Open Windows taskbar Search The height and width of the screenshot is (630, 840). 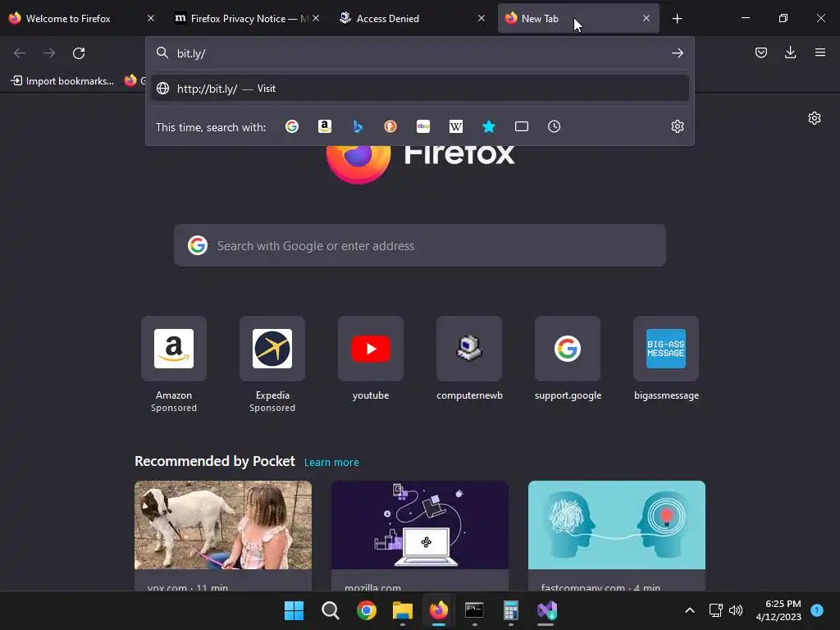click(330, 610)
